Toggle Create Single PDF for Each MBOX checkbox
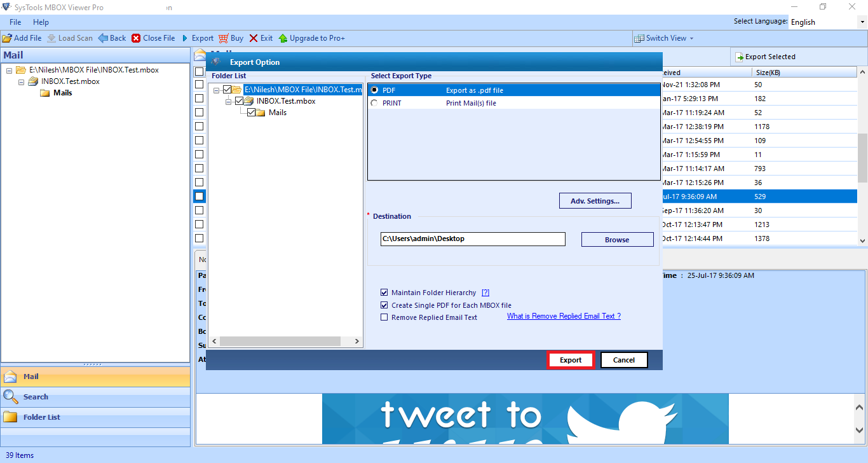The width and height of the screenshot is (868, 463). pos(384,305)
